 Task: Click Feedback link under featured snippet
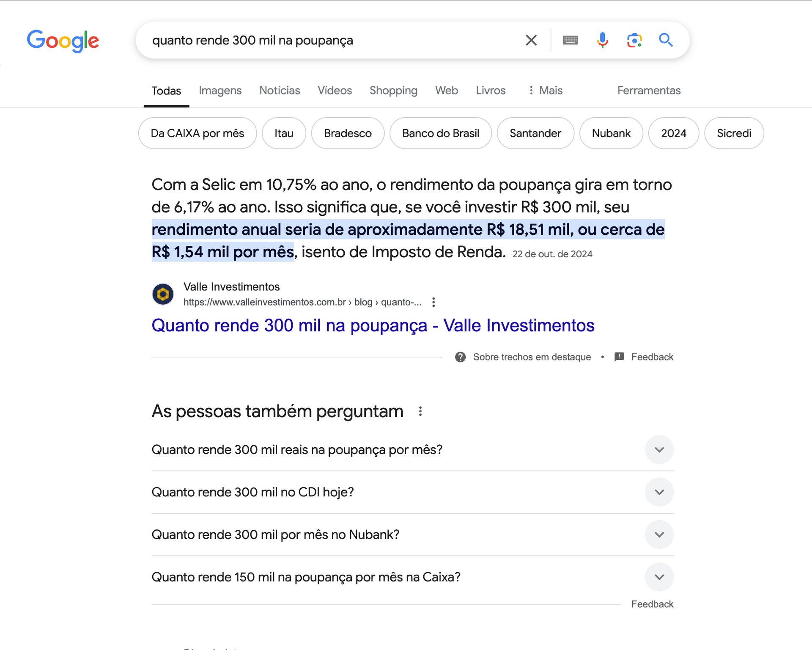click(x=652, y=357)
